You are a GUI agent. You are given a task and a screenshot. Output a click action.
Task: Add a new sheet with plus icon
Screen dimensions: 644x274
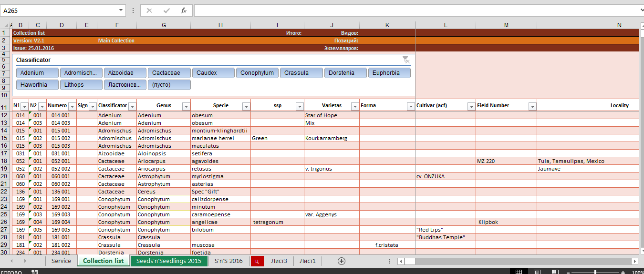click(x=341, y=261)
